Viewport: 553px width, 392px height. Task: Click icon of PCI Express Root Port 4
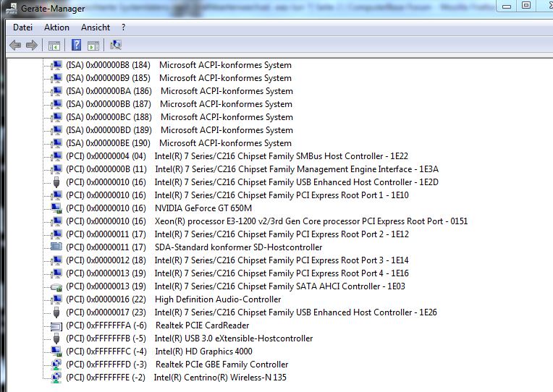[x=56, y=273]
